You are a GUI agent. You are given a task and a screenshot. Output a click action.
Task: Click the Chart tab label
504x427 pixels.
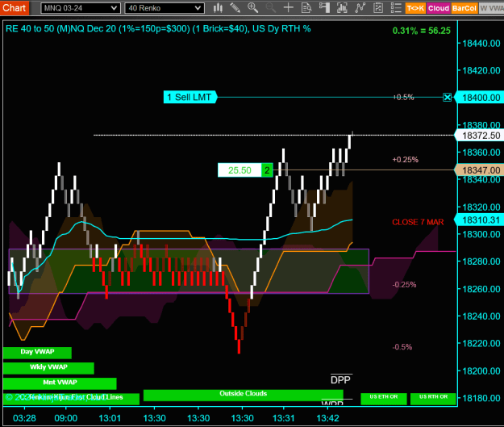coord(15,8)
